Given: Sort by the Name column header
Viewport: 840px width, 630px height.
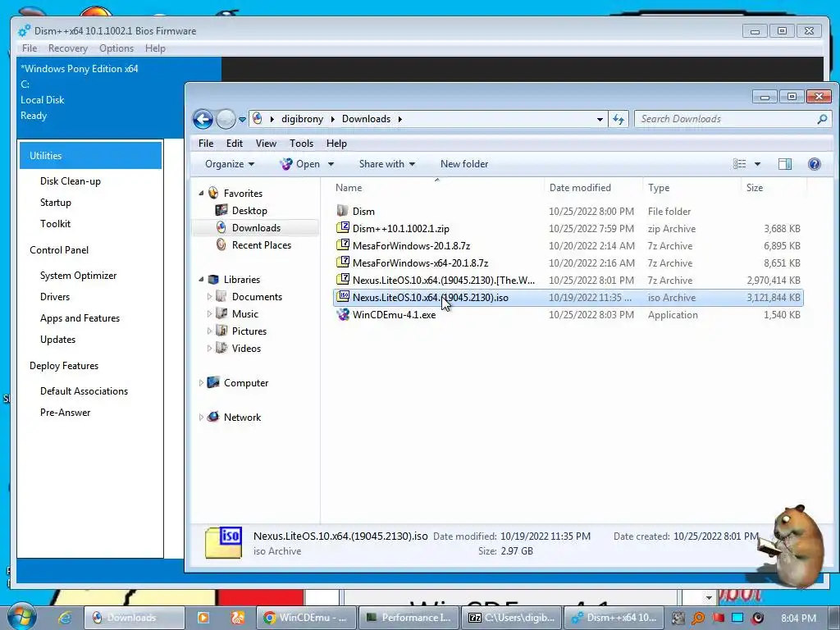Looking at the screenshot, I should (x=348, y=188).
